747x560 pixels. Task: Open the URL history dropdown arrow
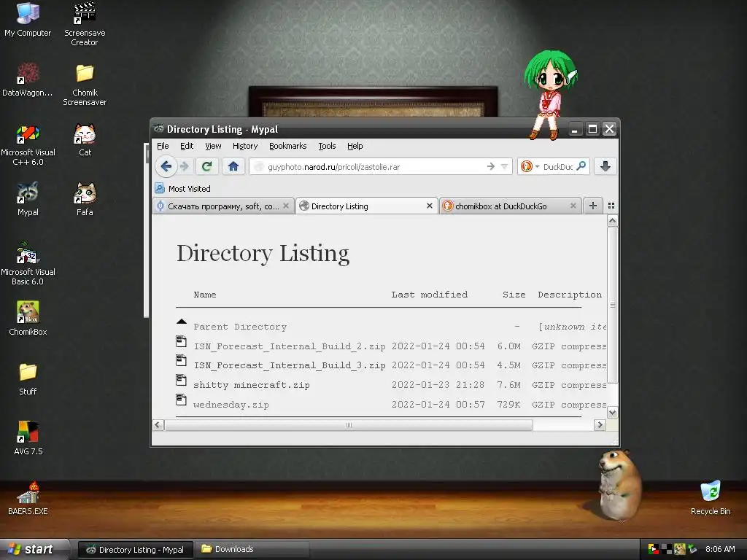(504, 166)
